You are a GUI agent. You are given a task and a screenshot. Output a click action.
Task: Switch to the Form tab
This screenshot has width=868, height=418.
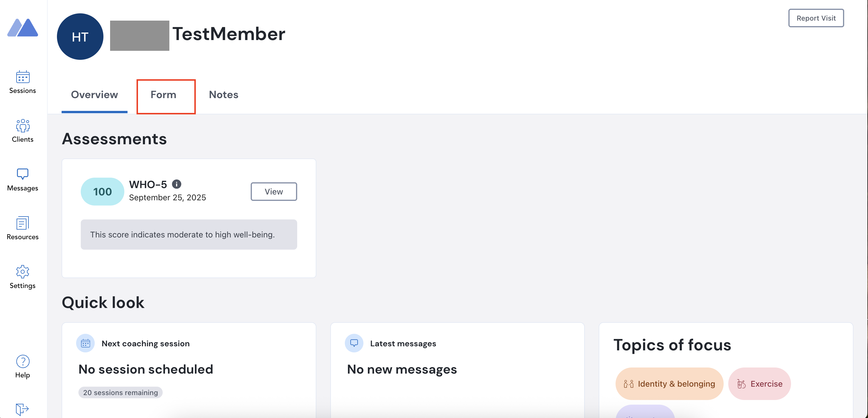click(x=164, y=95)
